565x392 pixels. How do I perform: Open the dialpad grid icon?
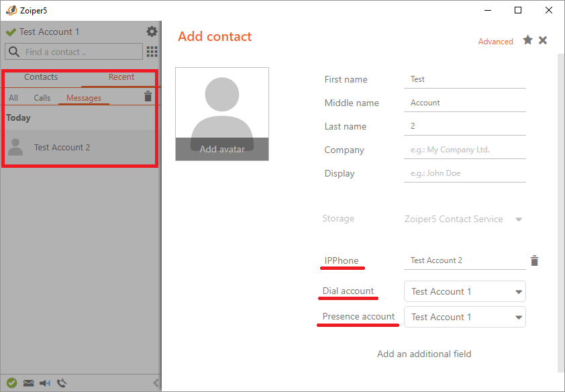152,52
